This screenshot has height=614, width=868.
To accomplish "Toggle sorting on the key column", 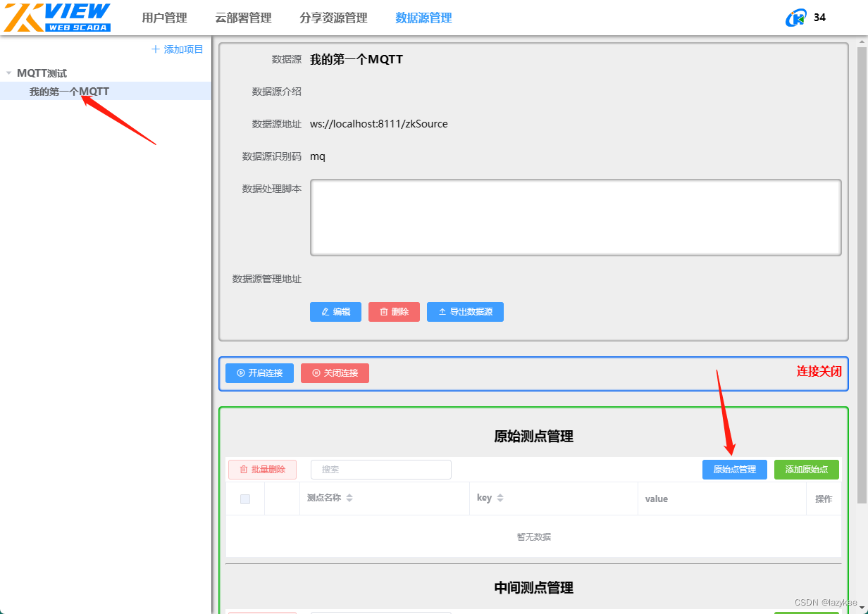I will click(500, 499).
